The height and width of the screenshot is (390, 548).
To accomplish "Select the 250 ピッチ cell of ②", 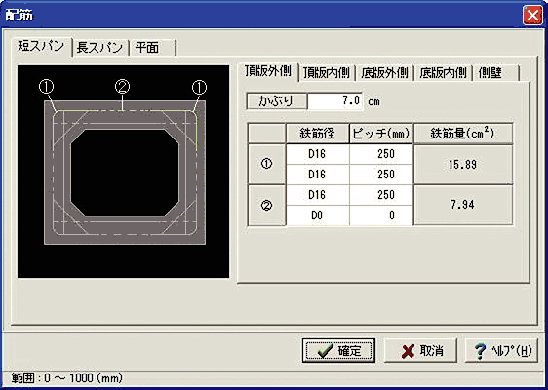I will click(381, 195).
